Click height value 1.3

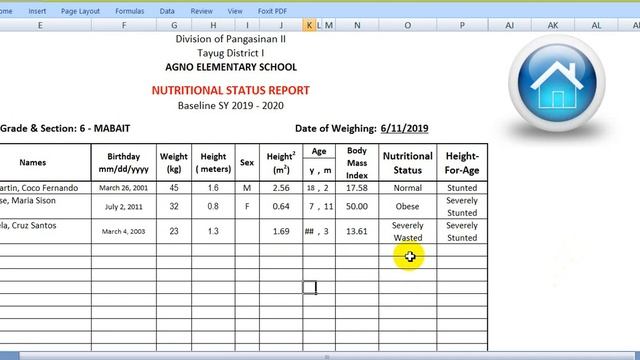click(x=213, y=231)
